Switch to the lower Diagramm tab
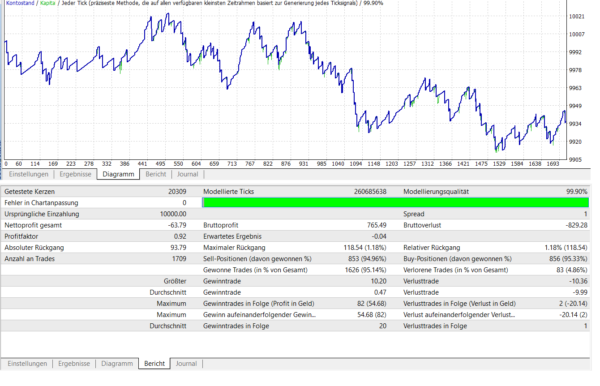 pos(117,363)
